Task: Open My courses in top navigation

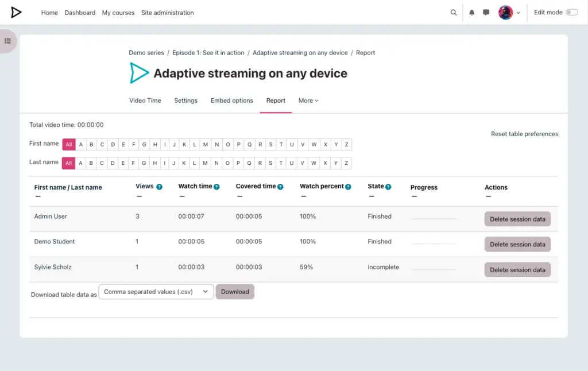Action: pyautogui.click(x=118, y=13)
